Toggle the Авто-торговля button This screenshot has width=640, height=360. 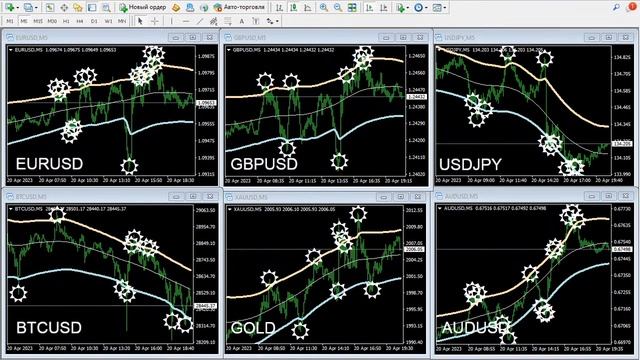[239, 7]
